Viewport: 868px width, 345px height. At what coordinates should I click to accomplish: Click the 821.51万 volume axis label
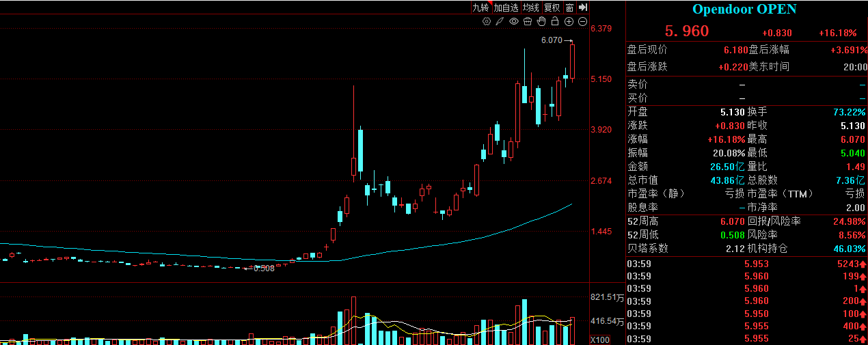[x=606, y=298]
